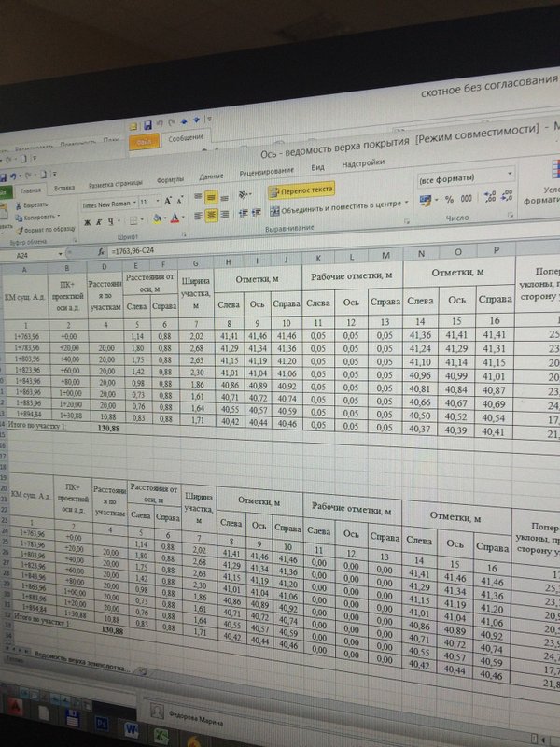Click the fill color bucket icon
The width and height of the screenshot is (560, 747).
pyautogui.click(x=157, y=218)
